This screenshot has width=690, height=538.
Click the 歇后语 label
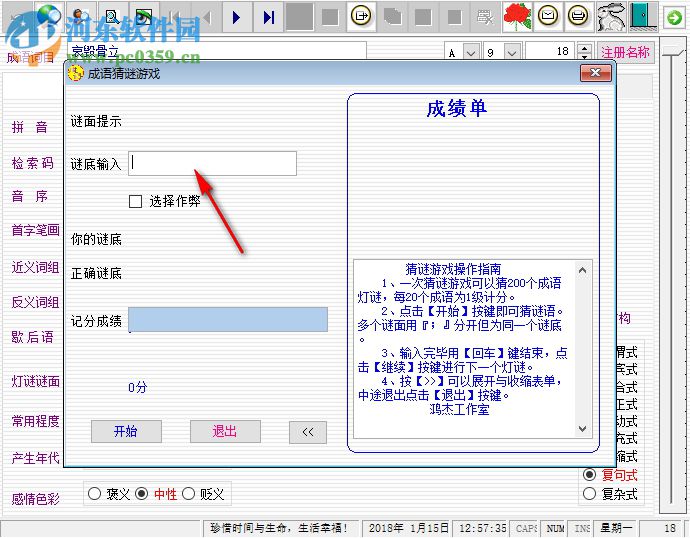(33, 337)
